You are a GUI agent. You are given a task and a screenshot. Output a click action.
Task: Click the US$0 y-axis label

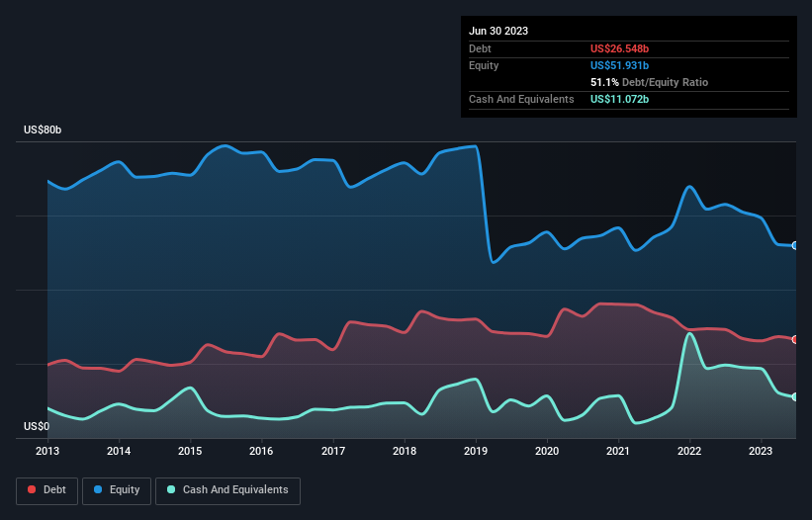37,426
